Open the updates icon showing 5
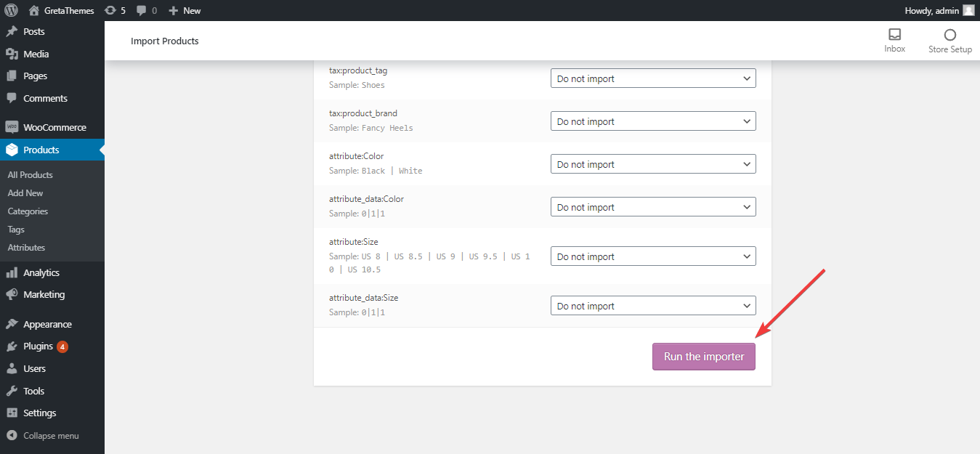The width and height of the screenshot is (980, 454). (110, 10)
